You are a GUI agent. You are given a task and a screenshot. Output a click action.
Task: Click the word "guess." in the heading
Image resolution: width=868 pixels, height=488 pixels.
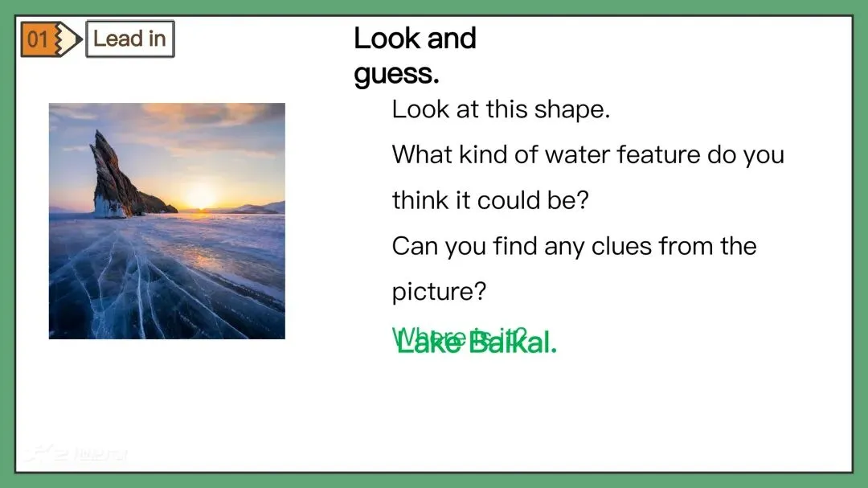396,73
